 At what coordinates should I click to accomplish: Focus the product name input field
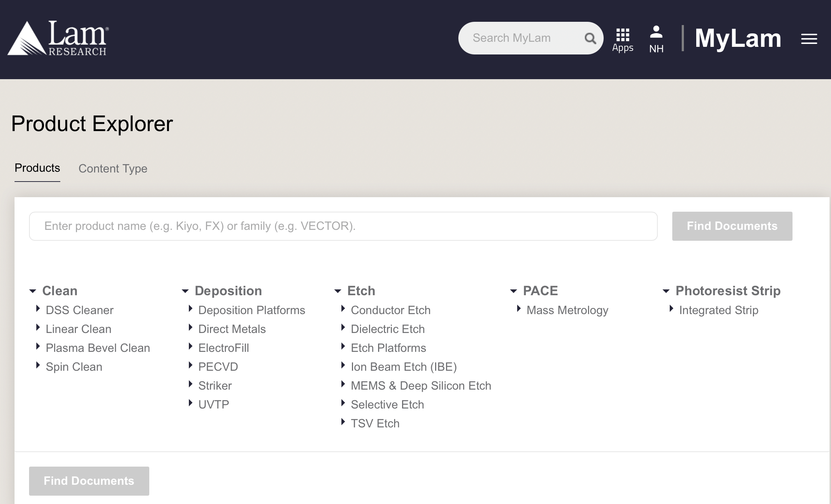tap(343, 226)
